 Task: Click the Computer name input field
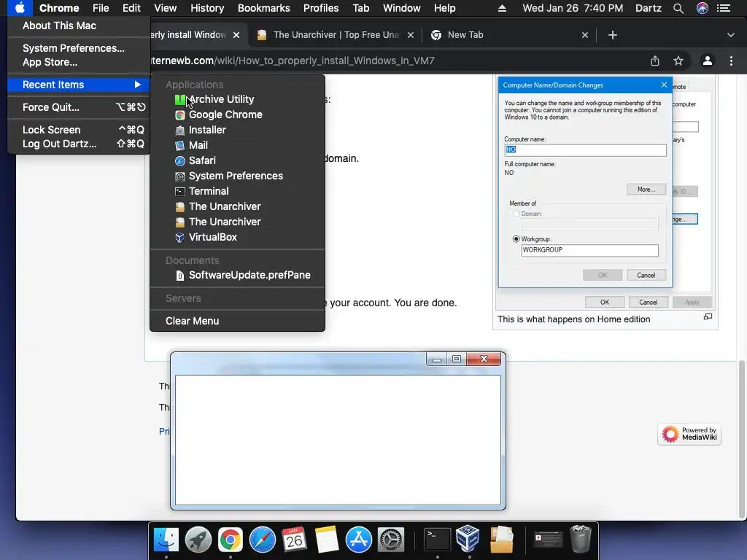(x=585, y=149)
